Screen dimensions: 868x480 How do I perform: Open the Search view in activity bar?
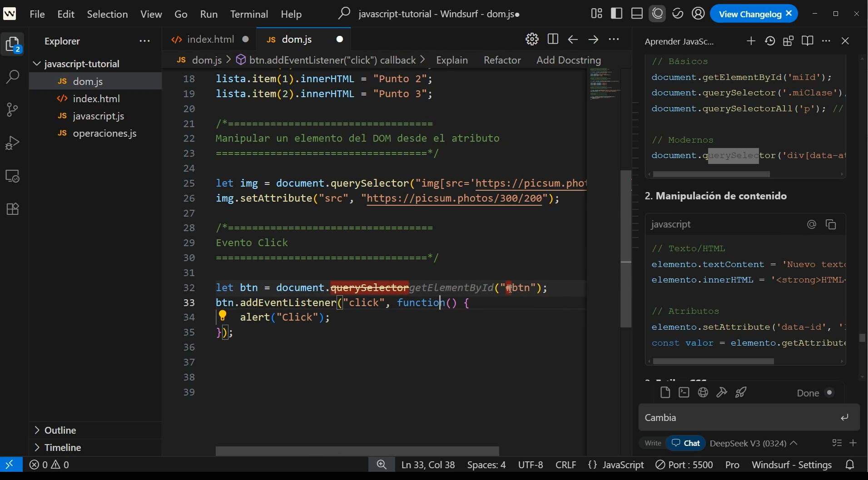[x=13, y=76]
